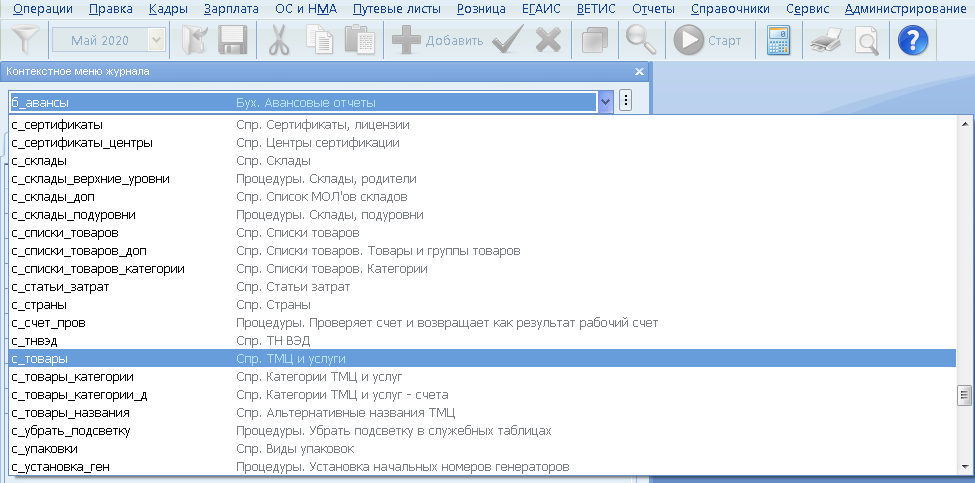Click the dropdown list scrollbar thumb

point(965,395)
